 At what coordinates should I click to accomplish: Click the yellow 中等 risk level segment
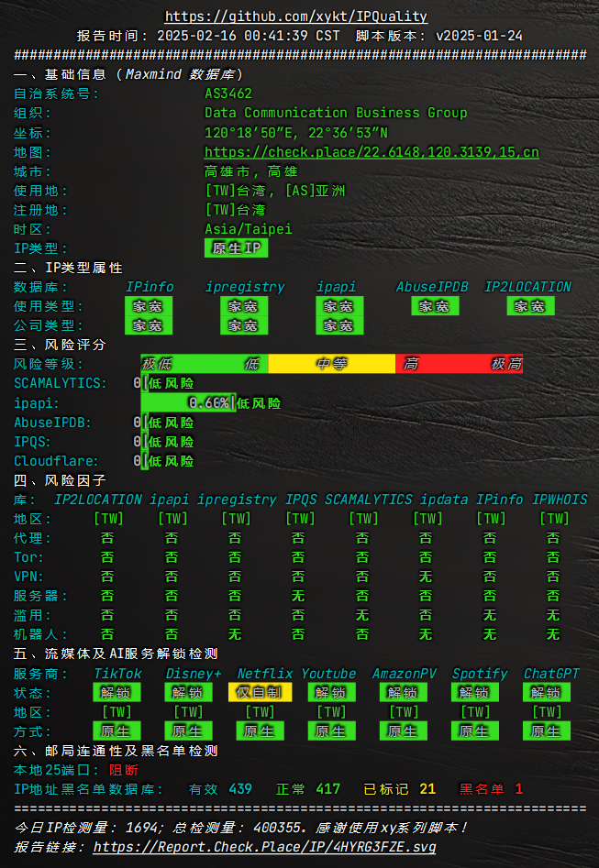click(x=332, y=364)
